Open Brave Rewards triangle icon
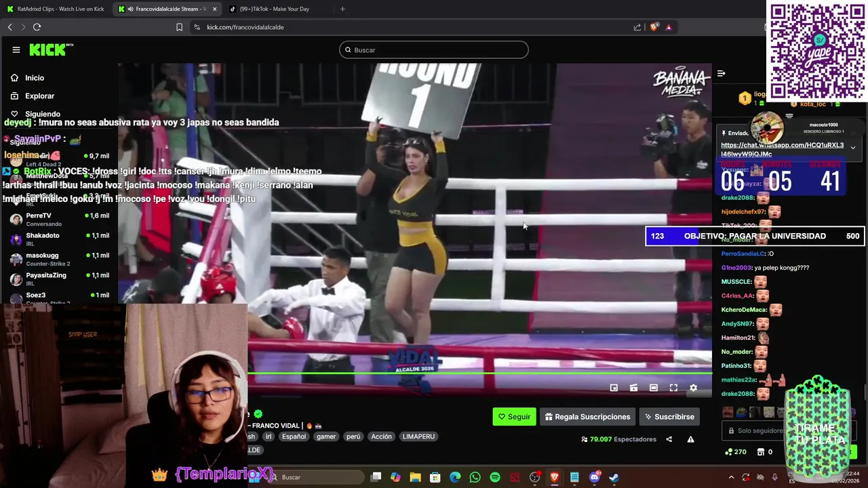This screenshot has width=868, height=488. pos(669,27)
